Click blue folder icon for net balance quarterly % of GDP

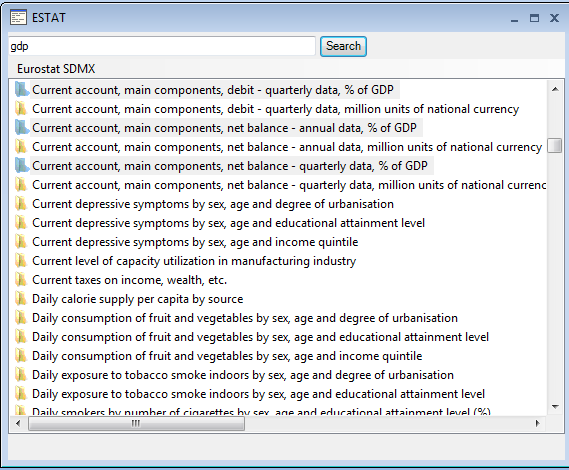(22, 165)
